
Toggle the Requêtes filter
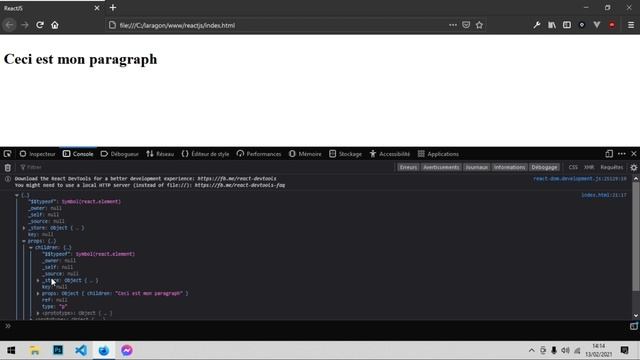[611, 167]
